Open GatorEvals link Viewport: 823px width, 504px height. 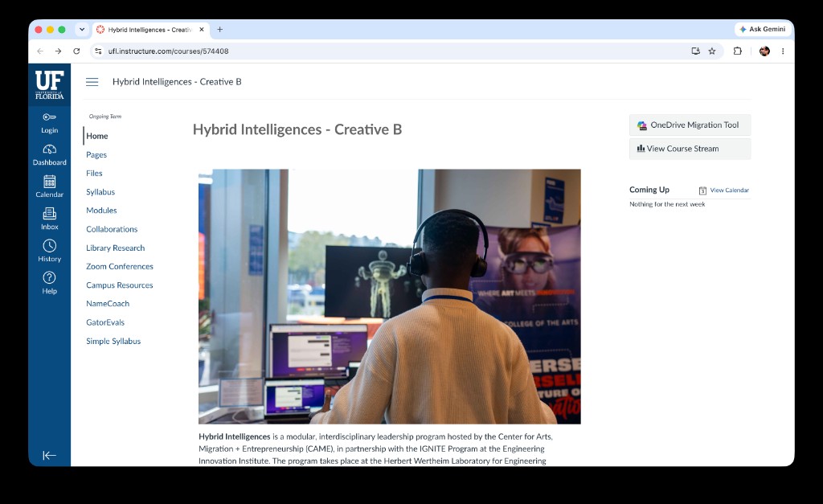tap(105, 322)
